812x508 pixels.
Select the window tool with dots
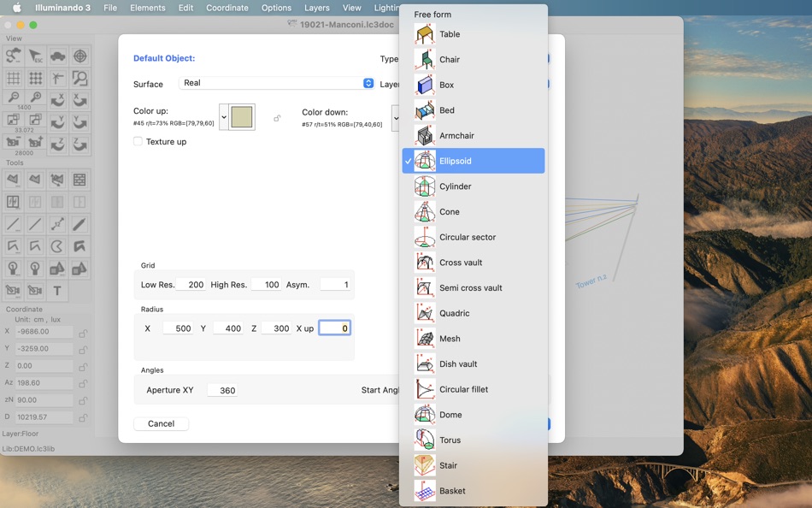[x=13, y=202]
